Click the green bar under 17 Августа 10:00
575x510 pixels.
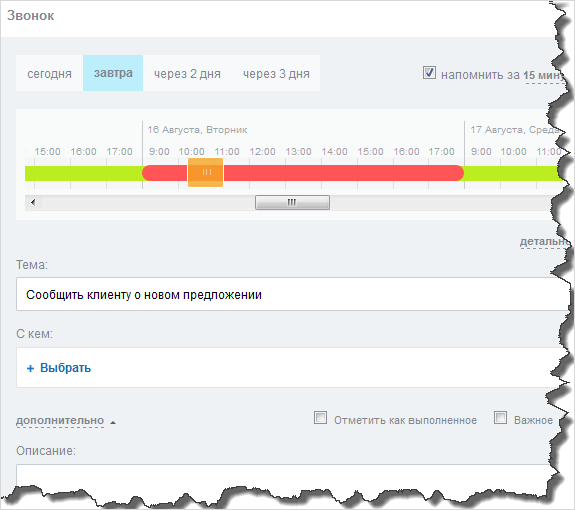point(519,173)
